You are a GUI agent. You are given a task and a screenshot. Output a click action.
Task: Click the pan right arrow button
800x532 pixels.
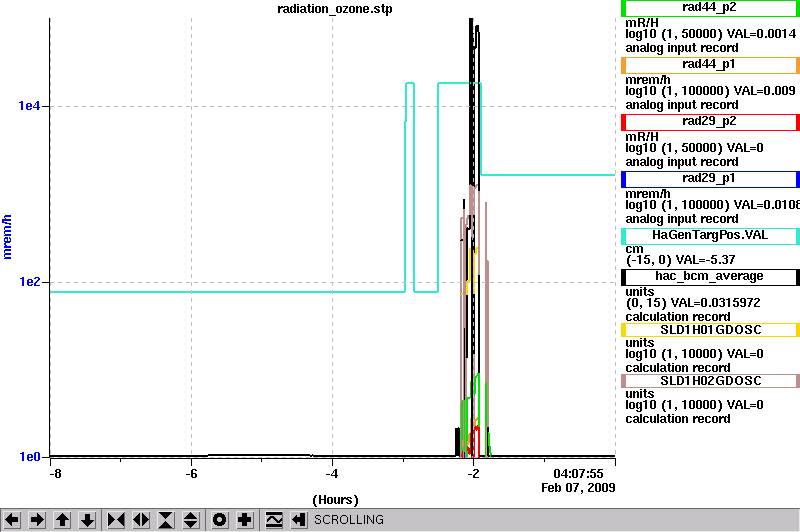(x=37, y=520)
